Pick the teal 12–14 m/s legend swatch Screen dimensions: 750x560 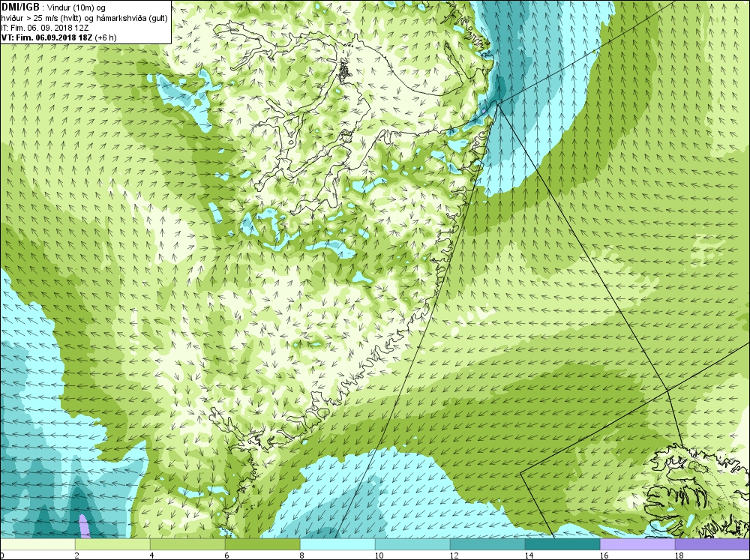(487, 544)
